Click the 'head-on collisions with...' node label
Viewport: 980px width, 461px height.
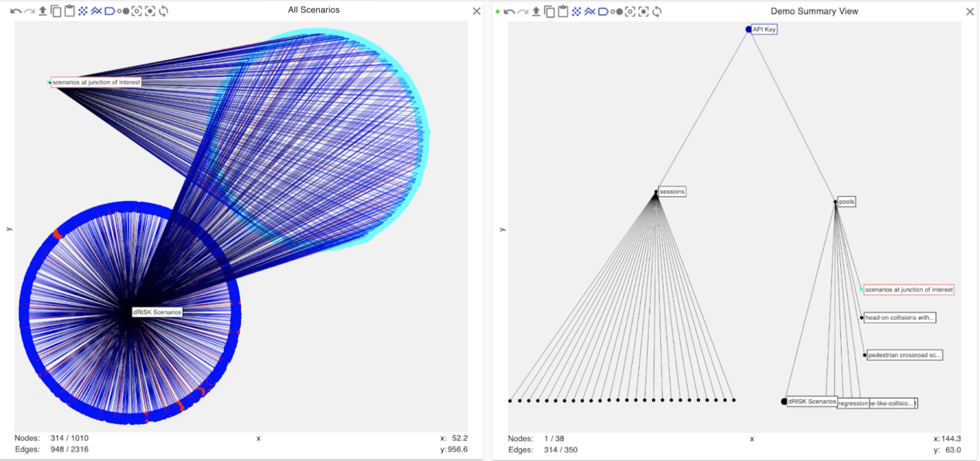point(899,318)
